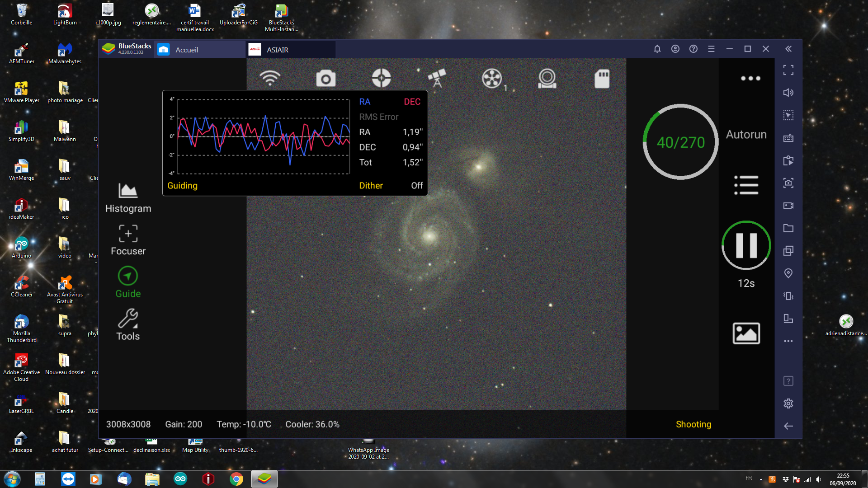Open the three dots mode menu
The image size is (868, 488).
(750, 79)
